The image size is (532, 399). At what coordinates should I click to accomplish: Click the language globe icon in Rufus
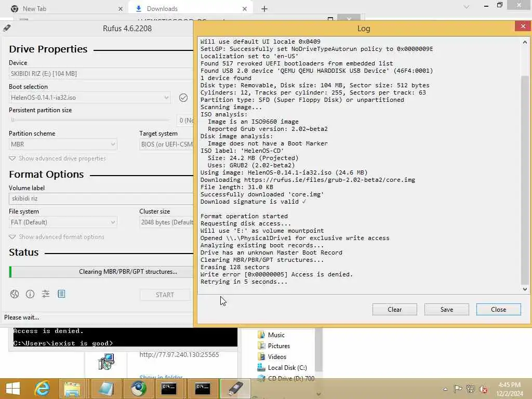point(14,294)
